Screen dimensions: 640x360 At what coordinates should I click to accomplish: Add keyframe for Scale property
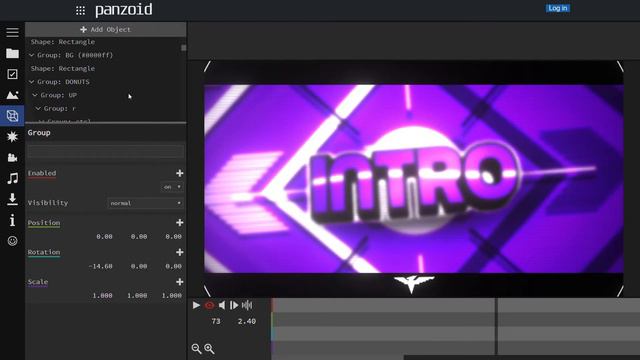pyautogui.click(x=179, y=282)
